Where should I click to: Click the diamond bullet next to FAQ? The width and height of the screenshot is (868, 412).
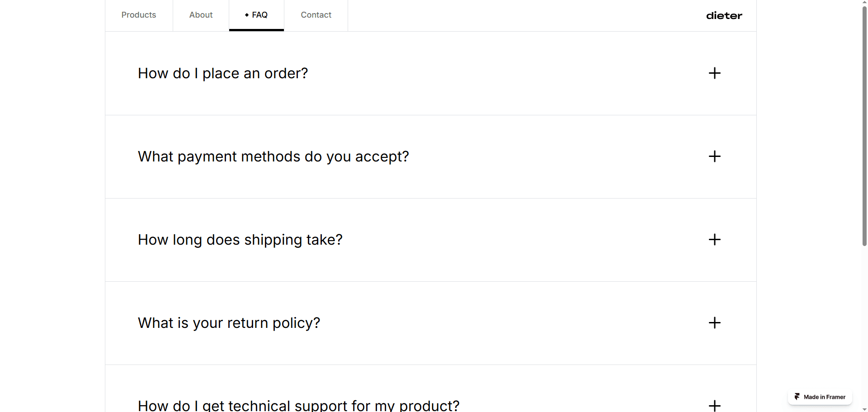tap(247, 15)
